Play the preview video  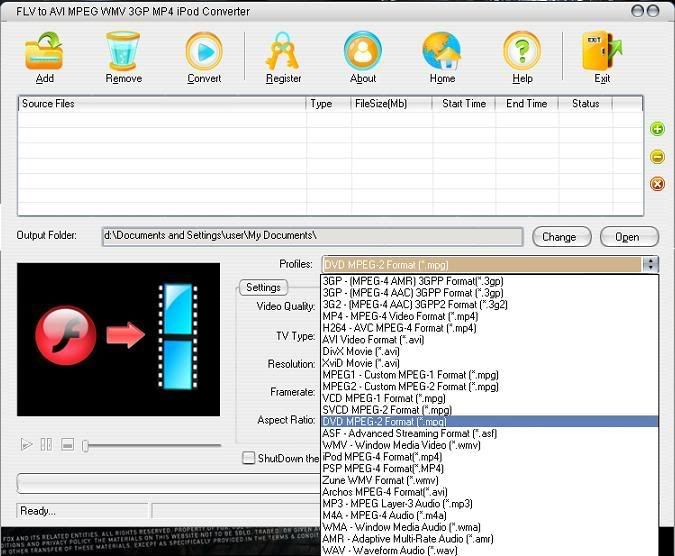point(26,444)
